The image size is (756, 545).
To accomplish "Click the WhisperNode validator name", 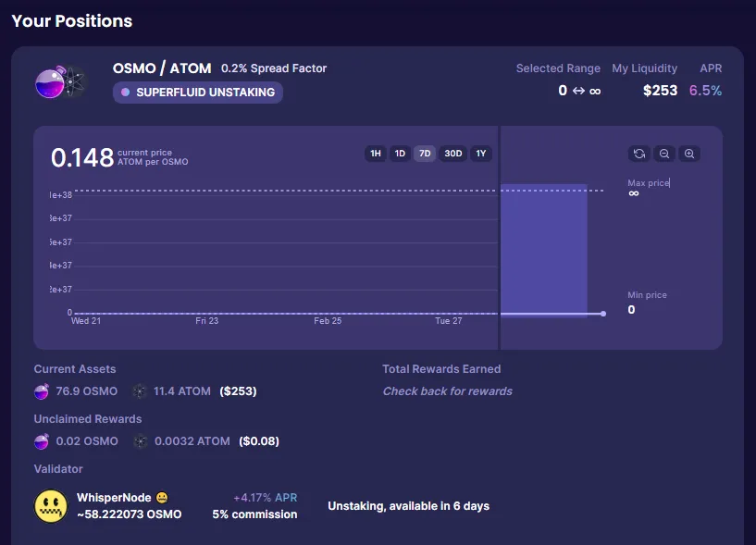I will [114, 497].
